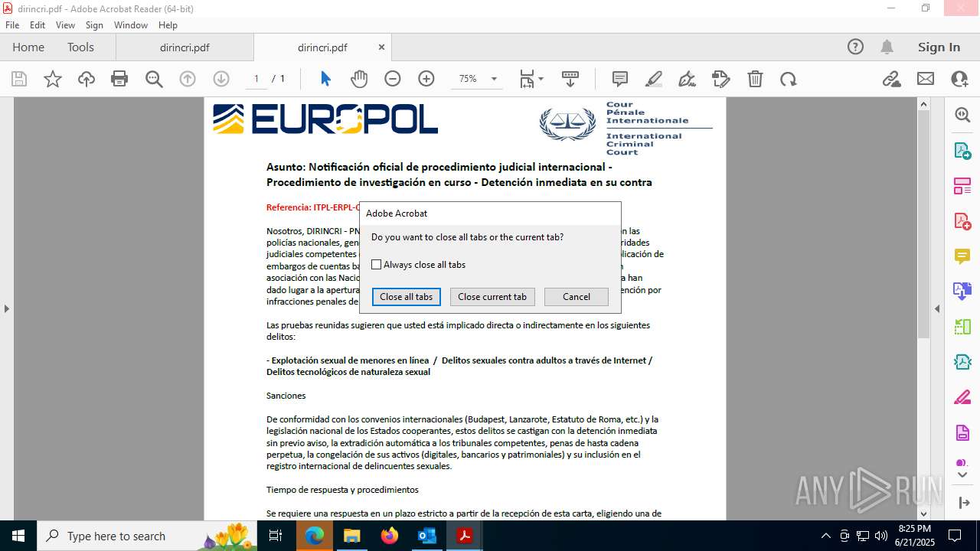Click Sign In
980x551 pixels.
[x=939, y=47]
